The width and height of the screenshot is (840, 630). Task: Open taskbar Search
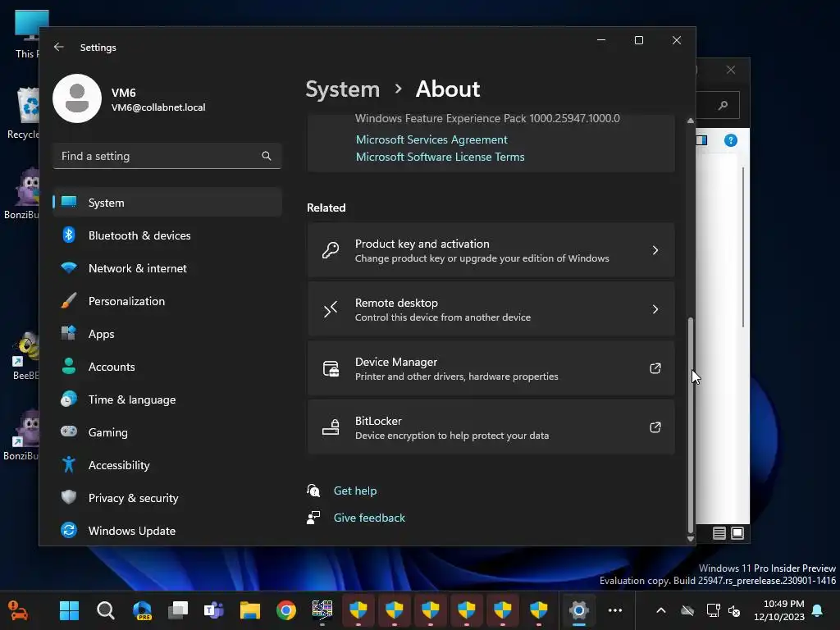(106, 610)
